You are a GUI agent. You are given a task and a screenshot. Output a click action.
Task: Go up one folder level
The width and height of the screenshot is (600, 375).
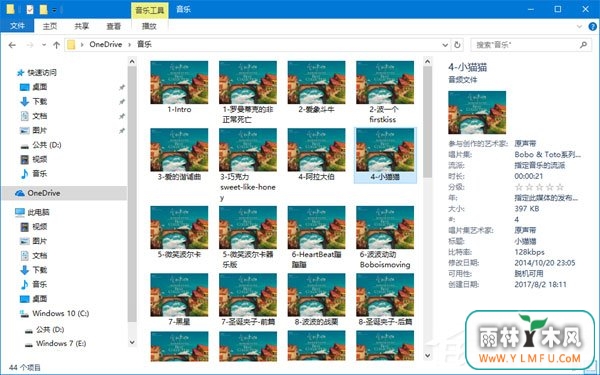point(57,45)
